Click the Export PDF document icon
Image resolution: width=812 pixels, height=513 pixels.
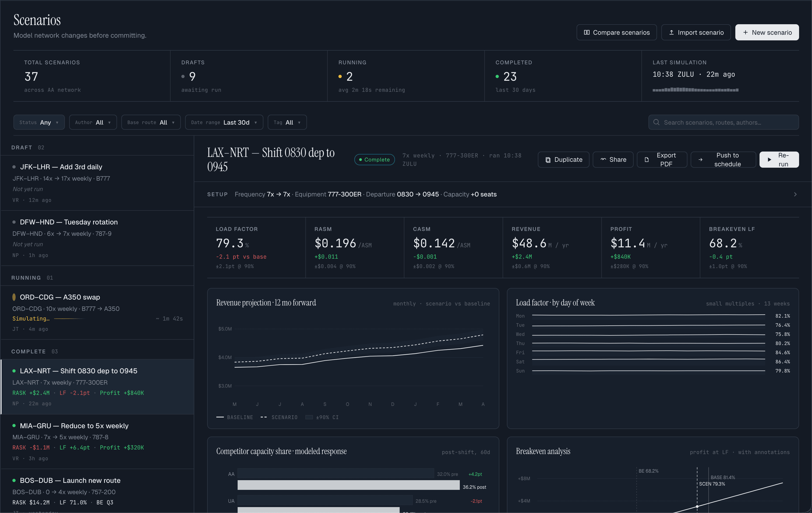[x=647, y=160]
